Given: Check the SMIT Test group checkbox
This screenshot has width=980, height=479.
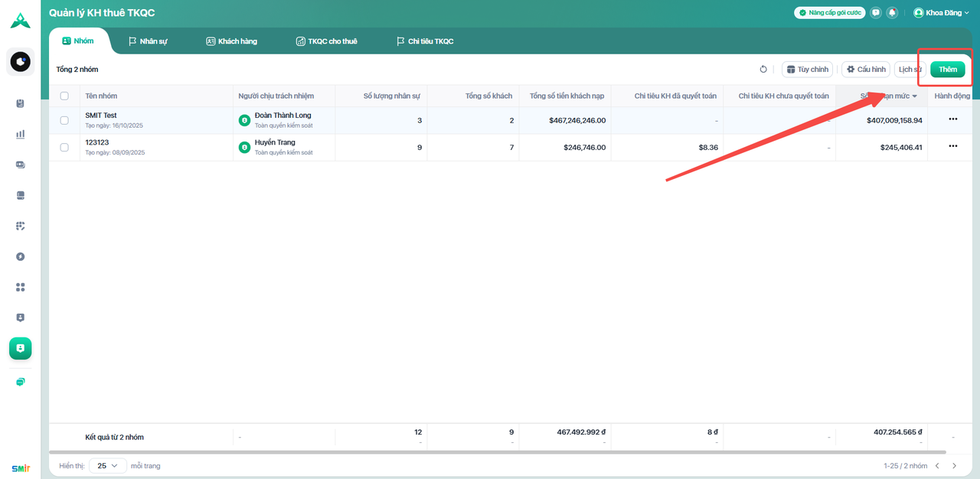Looking at the screenshot, I should click(64, 120).
